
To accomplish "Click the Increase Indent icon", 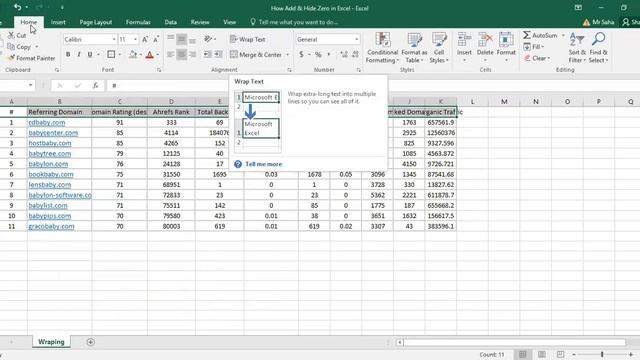I will click(218, 54).
